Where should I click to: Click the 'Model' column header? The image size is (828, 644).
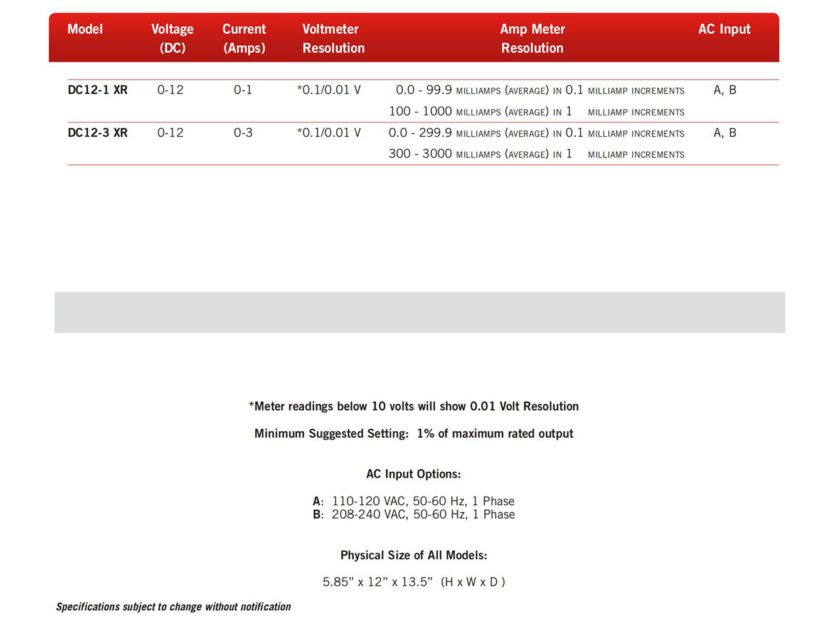pyautogui.click(x=85, y=29)
